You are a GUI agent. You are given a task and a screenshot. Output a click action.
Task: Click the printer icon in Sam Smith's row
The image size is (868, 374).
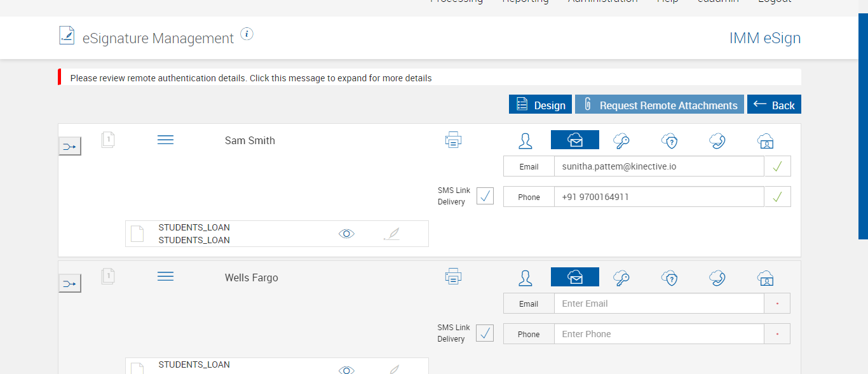click(x=453, y=140)
